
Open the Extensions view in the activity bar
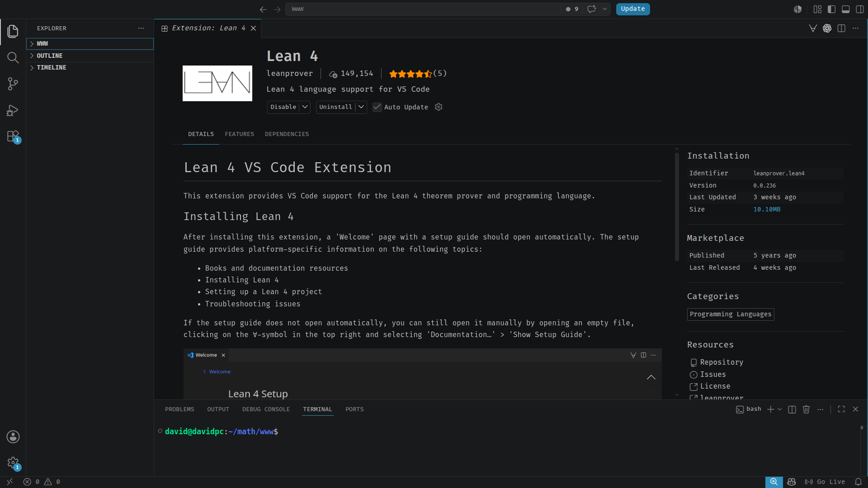13,136
